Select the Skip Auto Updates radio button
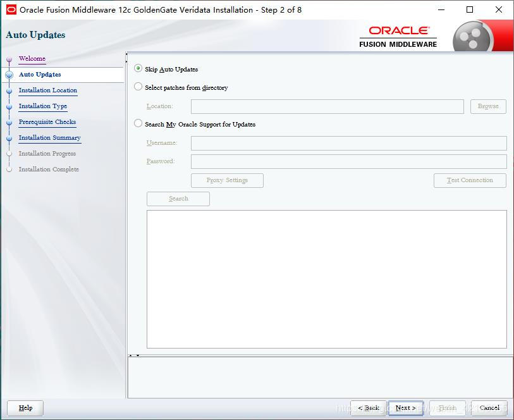This screenshot has width=514, height=420. point(138,68)
